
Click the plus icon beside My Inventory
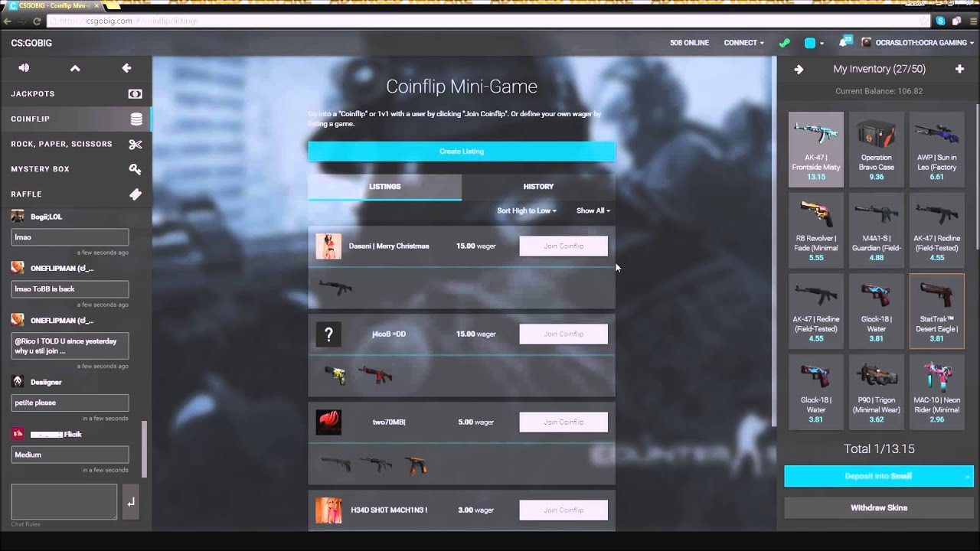pyautogui.click(x=959, y=70)
